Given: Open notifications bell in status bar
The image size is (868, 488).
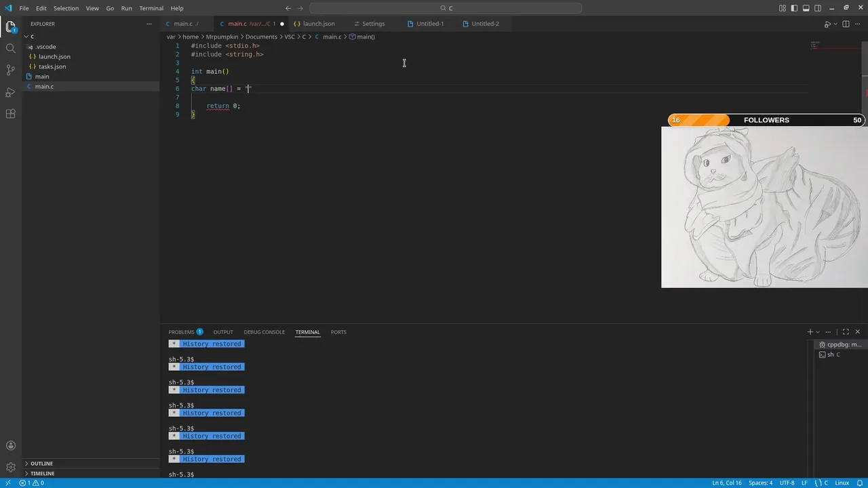Looking at the screenshot, I should coord(859,483).
